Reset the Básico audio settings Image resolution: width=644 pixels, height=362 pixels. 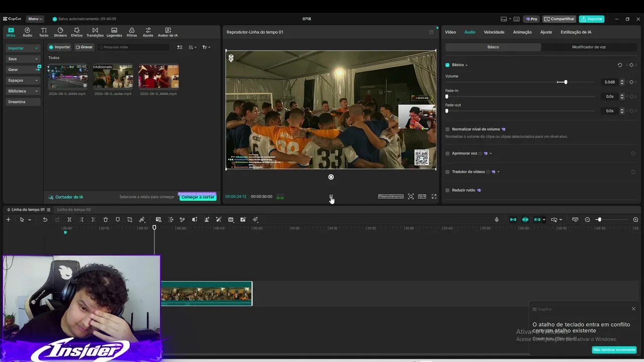click(620, 65)
